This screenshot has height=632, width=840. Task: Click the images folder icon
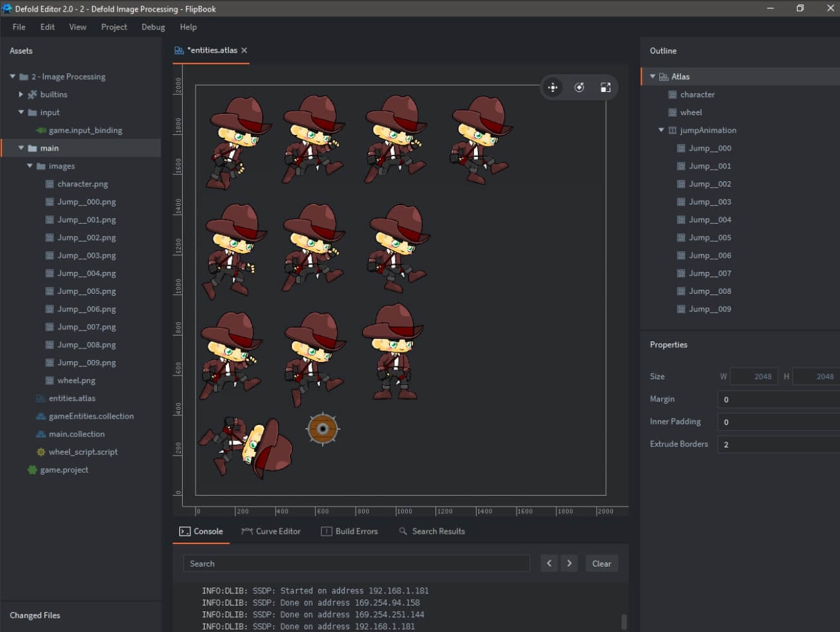pos(41,167)
